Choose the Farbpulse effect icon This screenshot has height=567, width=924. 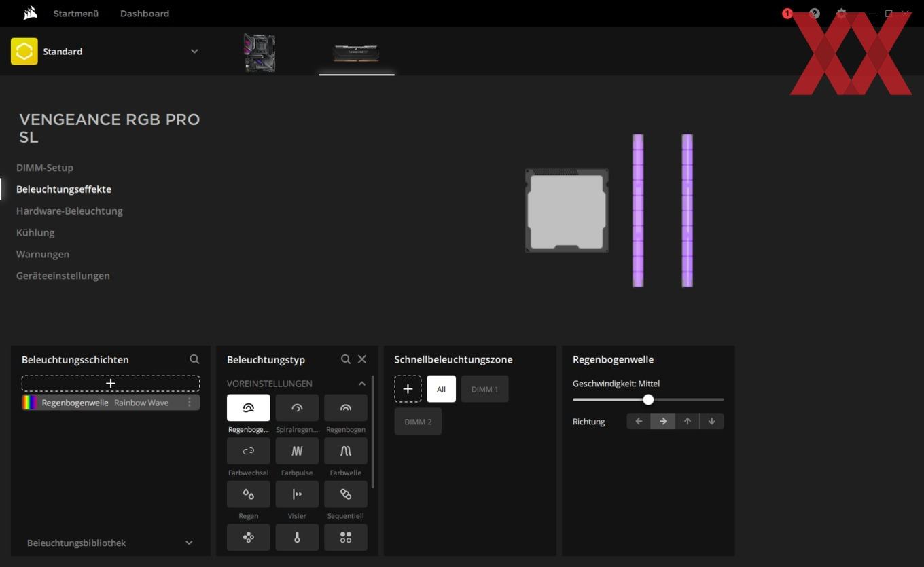point(297,451)
